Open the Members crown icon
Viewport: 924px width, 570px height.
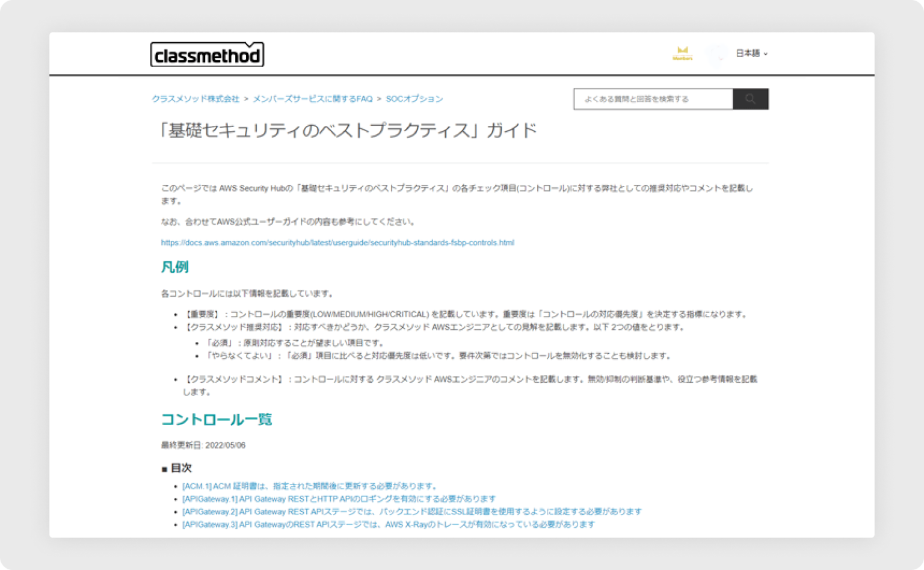click(x=683, y=53)
